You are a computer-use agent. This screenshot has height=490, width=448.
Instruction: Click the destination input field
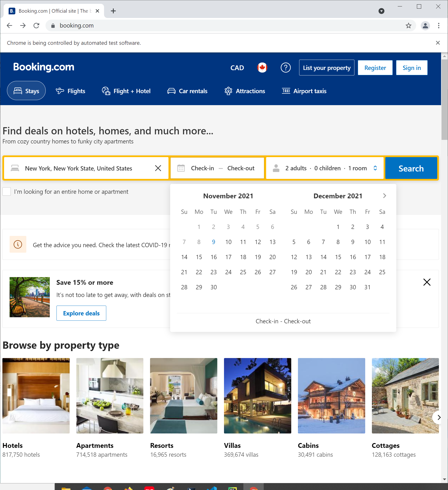(x=86, y=168)
